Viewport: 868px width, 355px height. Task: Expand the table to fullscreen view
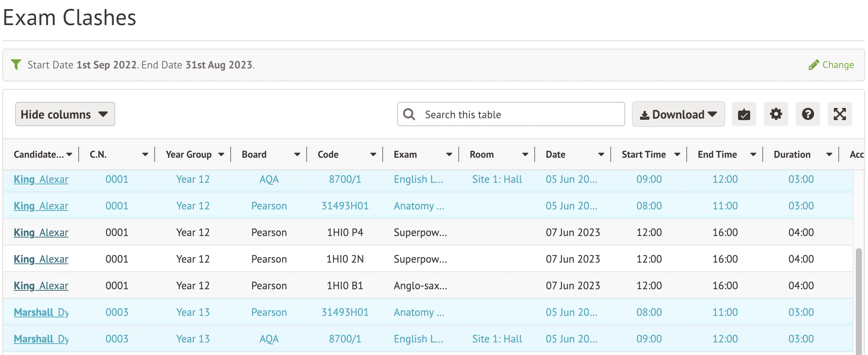click(840, 114)
